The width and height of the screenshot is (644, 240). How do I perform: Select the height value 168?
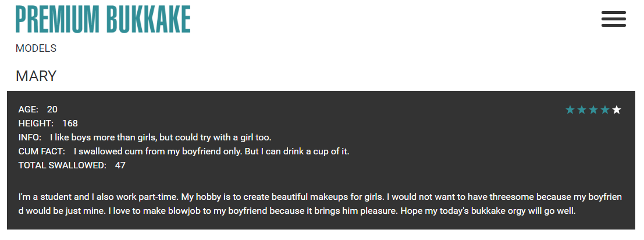tap(70, 123)
